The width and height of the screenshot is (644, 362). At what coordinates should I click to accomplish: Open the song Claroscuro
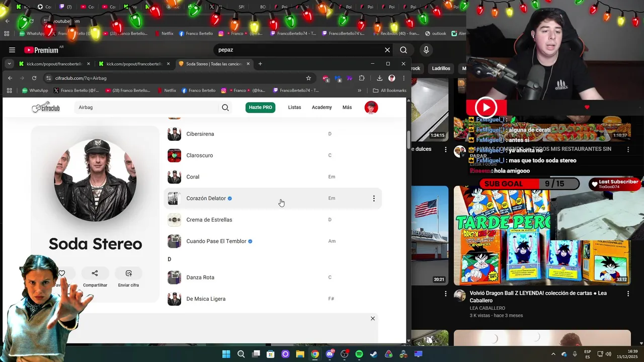pyautogui.click(x=199, y=155)
